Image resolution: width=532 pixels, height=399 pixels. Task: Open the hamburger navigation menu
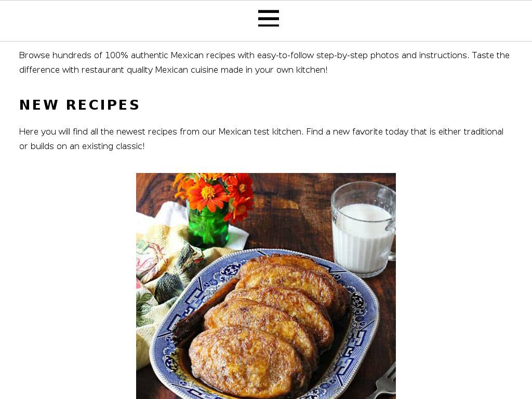(269, 18)
